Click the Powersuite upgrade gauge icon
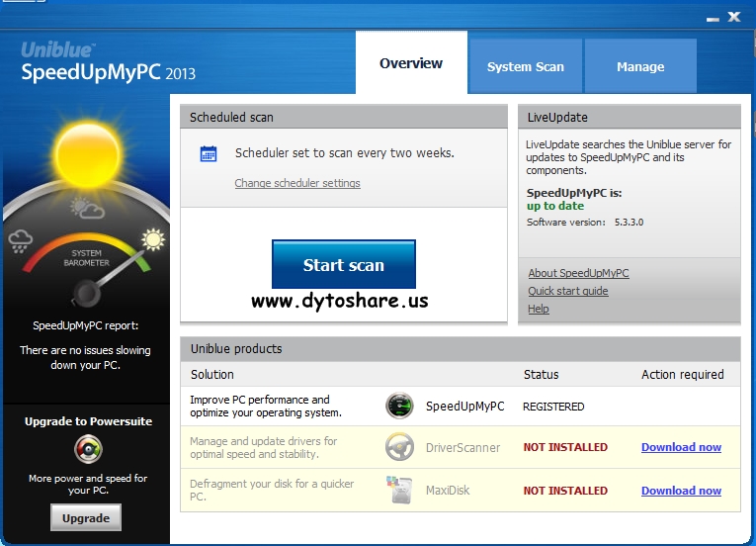The height and width of the screenshot is (546, 756). [88, 449]
